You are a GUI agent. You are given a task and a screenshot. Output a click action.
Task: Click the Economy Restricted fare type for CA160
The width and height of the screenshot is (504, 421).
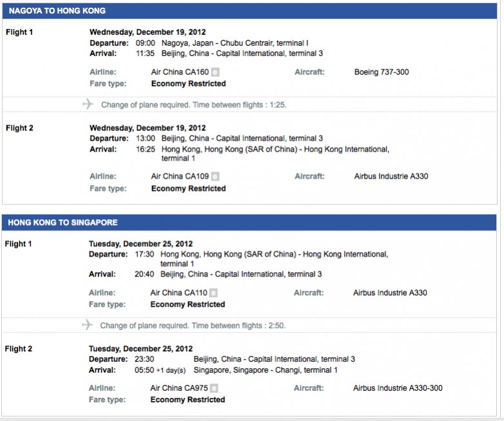(x=189, y=84)
